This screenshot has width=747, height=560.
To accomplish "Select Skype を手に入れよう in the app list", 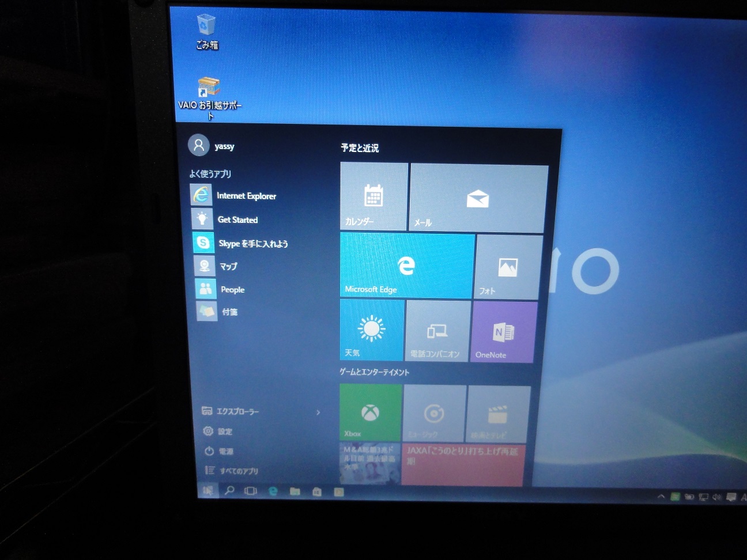I will pos(240,243).
